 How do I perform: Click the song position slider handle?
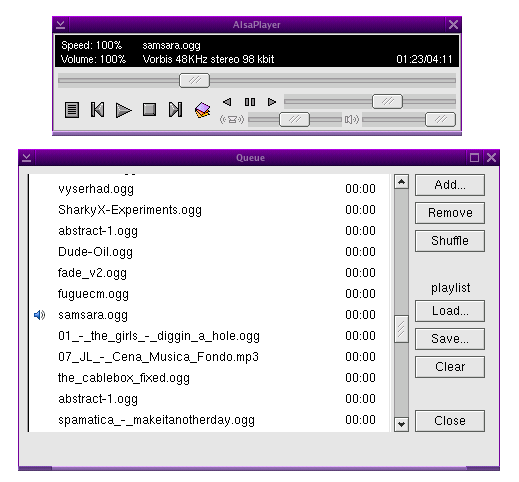pos(194,81)
